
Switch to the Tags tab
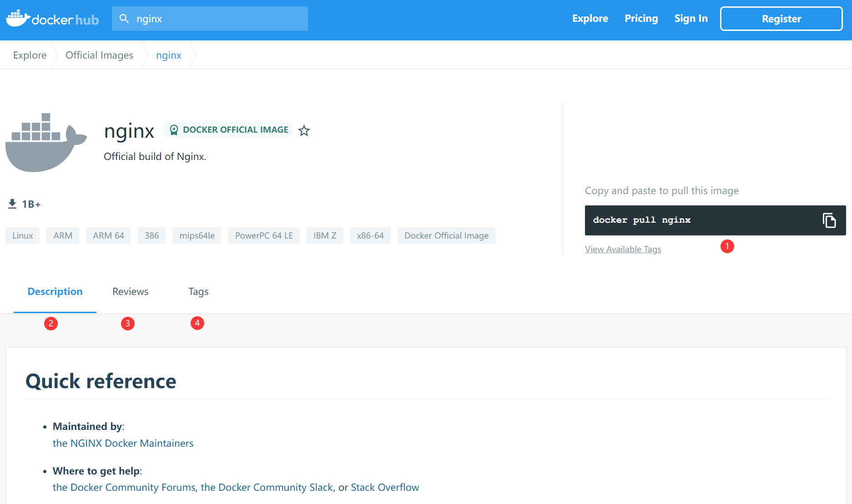[198, 292]
